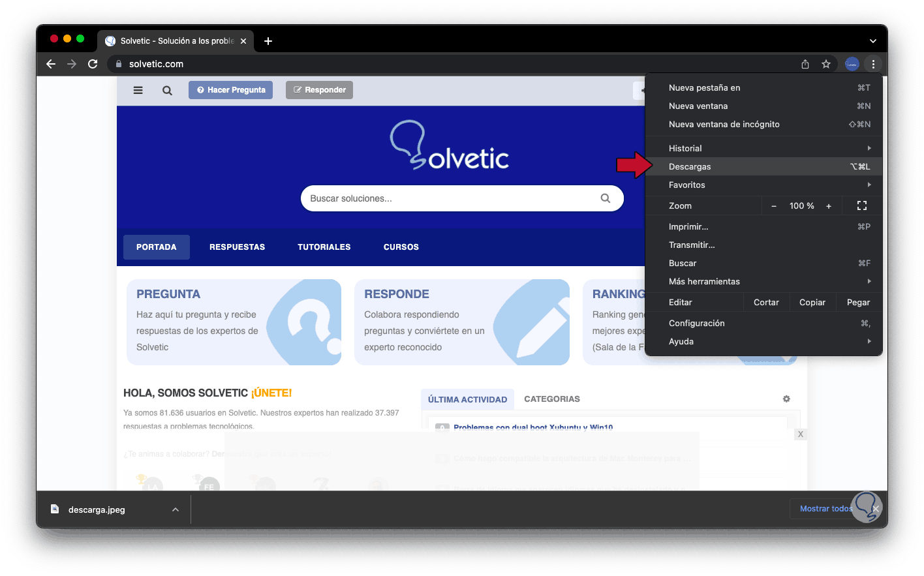924x576 pixels.
Task: Expand the Favoritos submenu
Action: tap(763, 185)
